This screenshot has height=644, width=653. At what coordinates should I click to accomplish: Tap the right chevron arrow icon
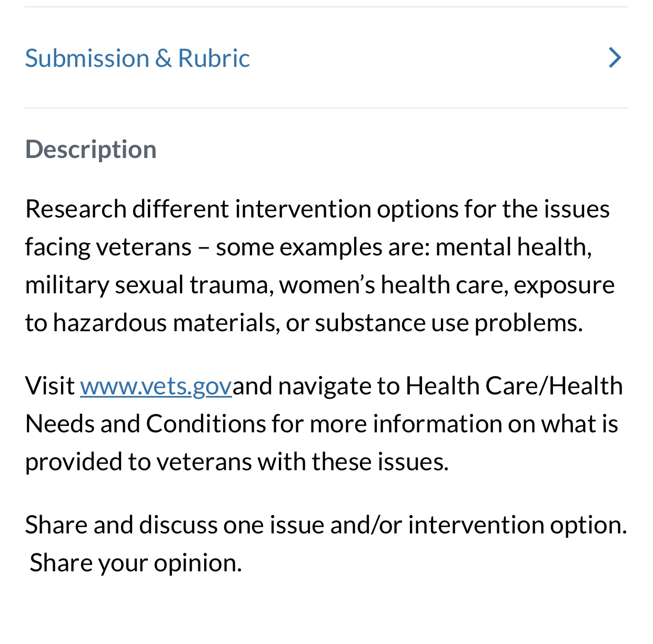615,57
